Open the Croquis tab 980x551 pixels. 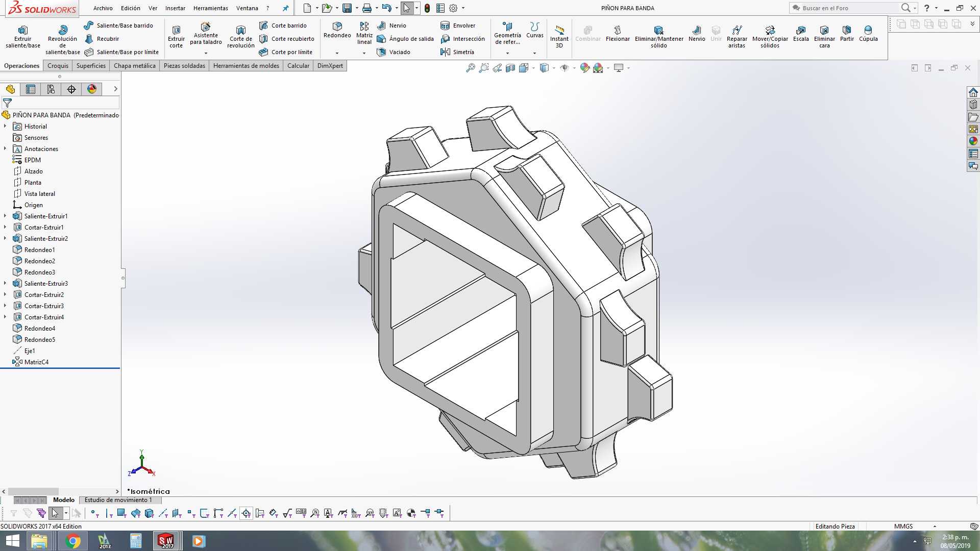58,66
